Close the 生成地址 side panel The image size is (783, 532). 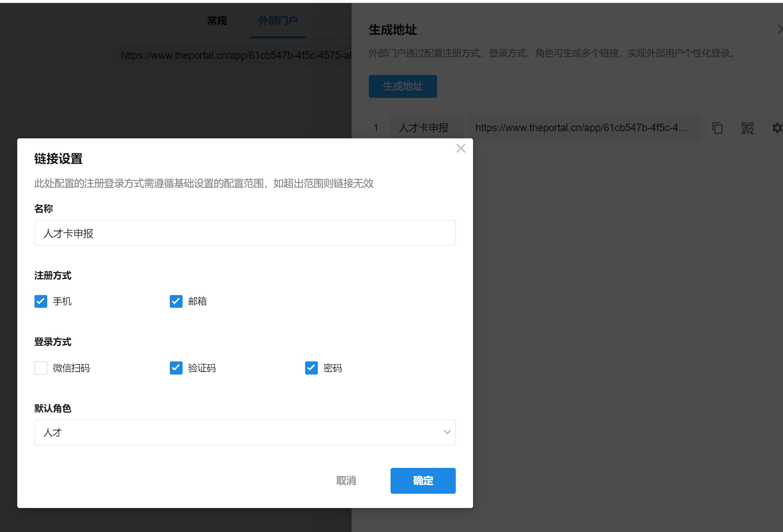click(780, 29)
